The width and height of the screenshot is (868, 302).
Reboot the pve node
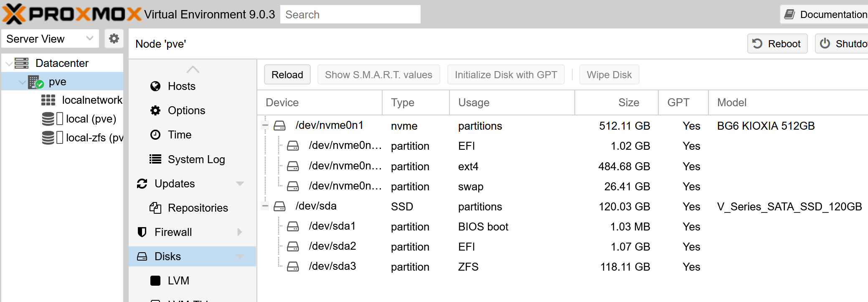[777, 44]
